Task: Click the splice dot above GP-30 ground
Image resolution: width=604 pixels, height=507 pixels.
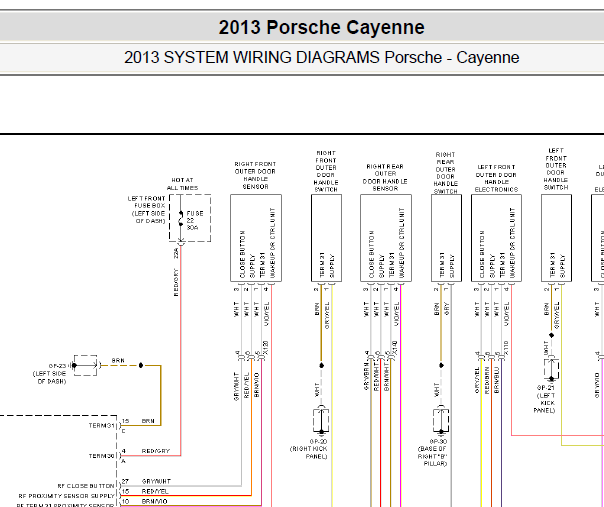Action: click(x=441, y=365)
